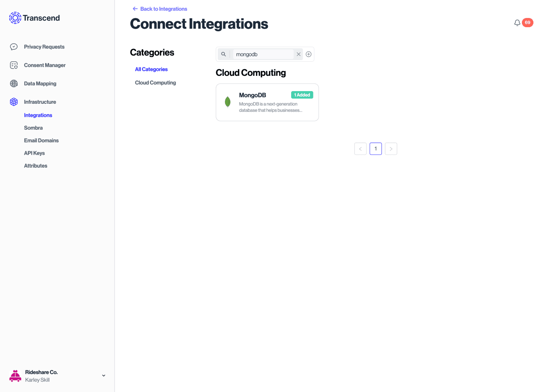Click the Consent Manager icon
The height and width of the screenshot is (392, 551).
point(14,65)
